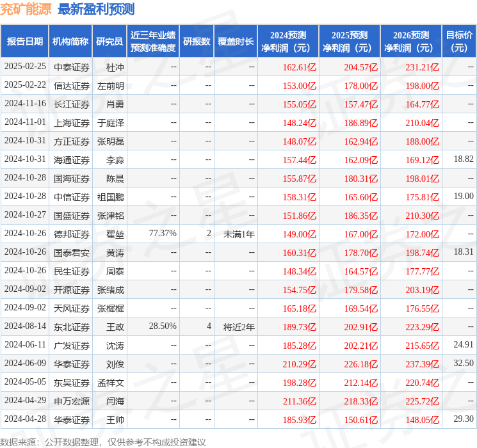
Task: Click analyst name 左前明
Action: coord(111,86)
